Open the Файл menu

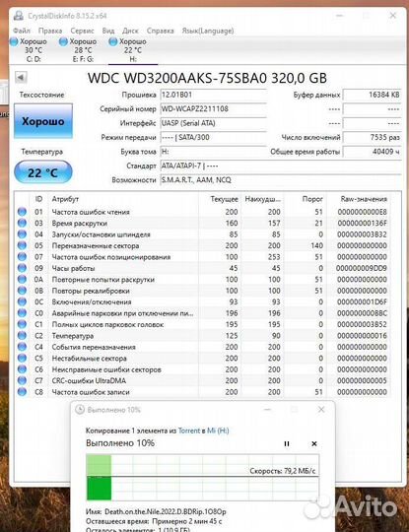(22, 31)
